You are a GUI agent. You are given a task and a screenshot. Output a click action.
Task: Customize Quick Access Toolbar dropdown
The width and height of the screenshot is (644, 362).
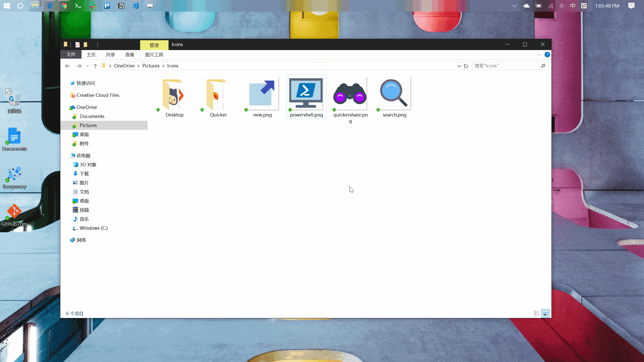92,45
